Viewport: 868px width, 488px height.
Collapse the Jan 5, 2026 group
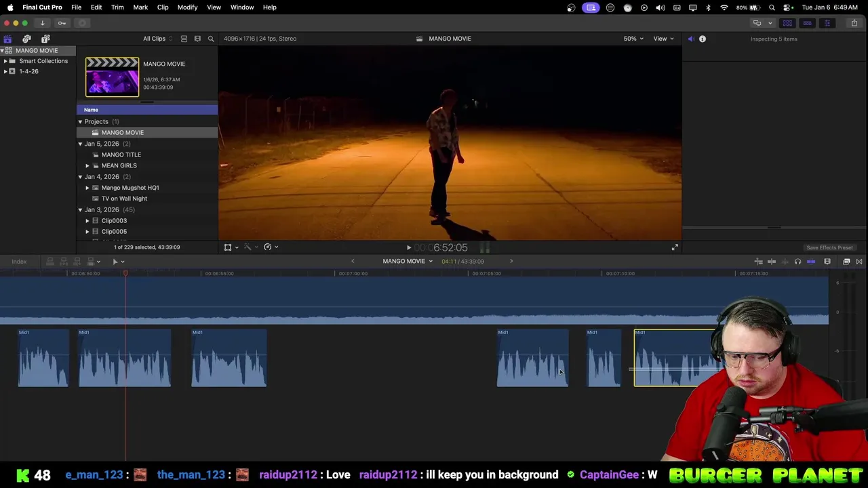[x=80, y=144]
